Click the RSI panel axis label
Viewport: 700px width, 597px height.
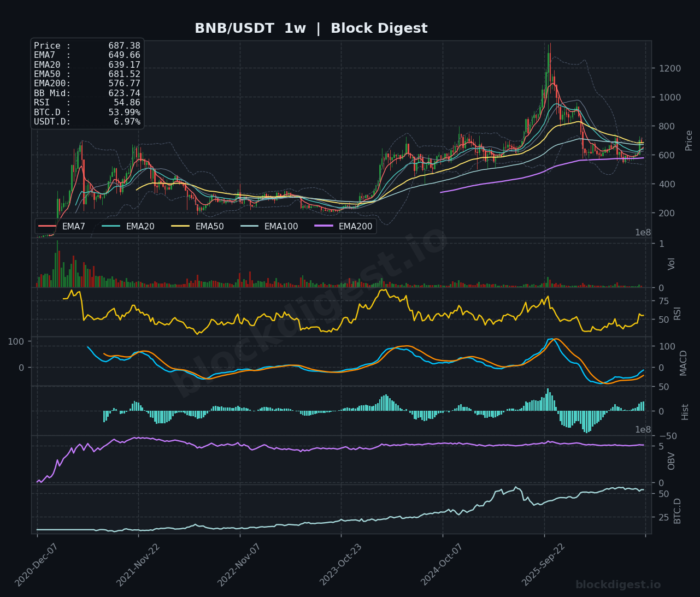[677, 313]
